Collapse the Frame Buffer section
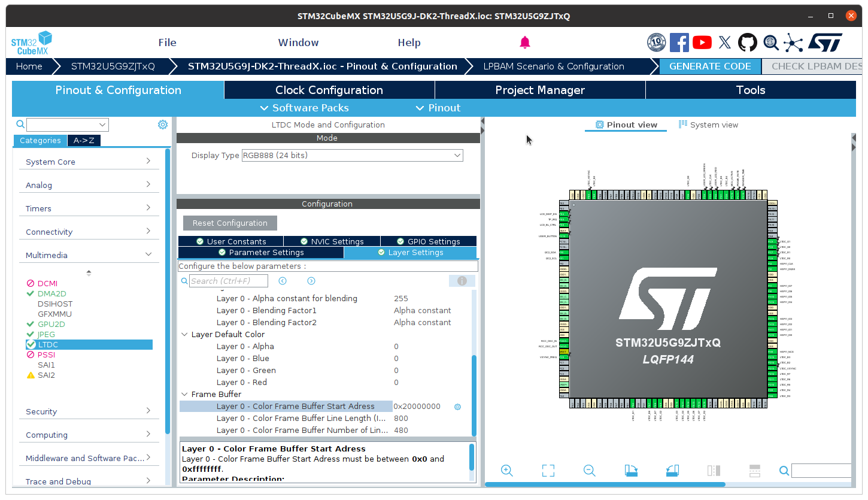This screenshot has width=868, height=500. (184, 394)
